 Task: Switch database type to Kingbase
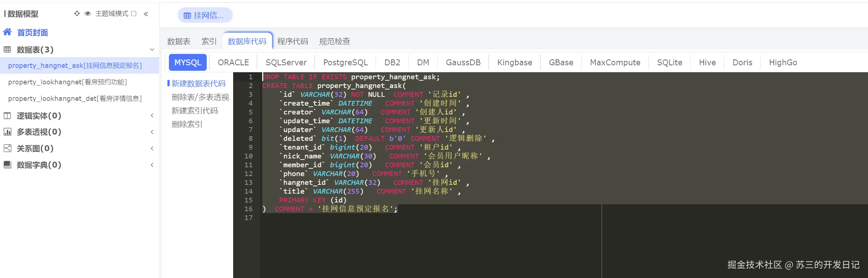coord(515,62)
